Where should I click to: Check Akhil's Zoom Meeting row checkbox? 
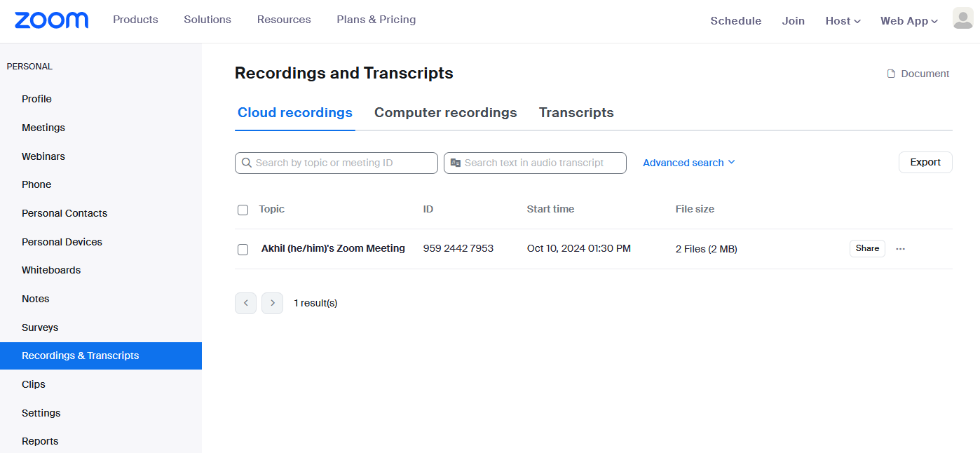click(243, 250)
